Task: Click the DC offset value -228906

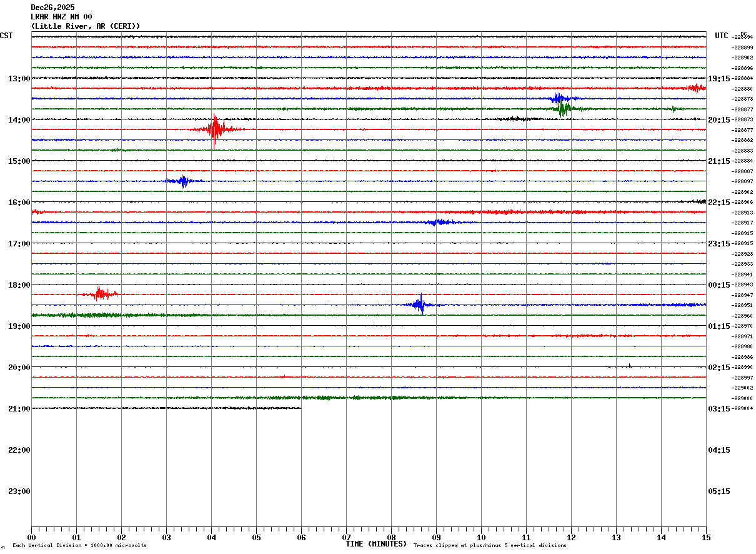Action: point(743,202)
